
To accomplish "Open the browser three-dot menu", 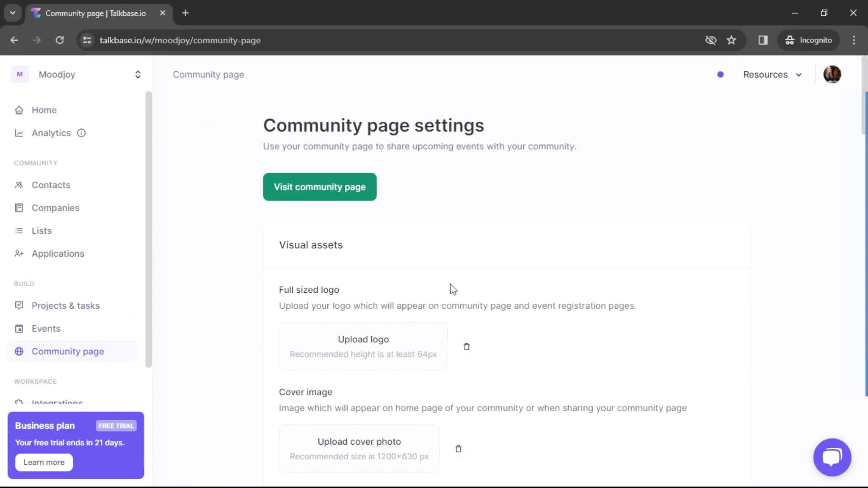I will (x=854, y=40).
